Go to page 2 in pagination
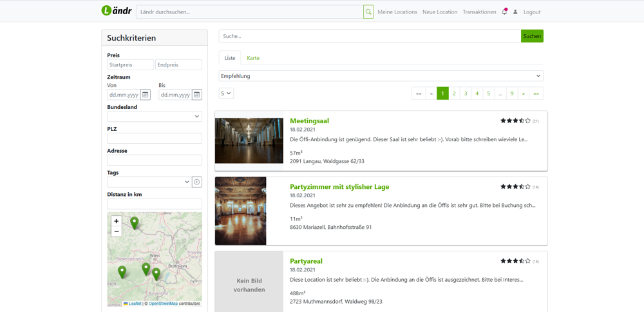This screenshot has height=312, width=644. [454, 93]
